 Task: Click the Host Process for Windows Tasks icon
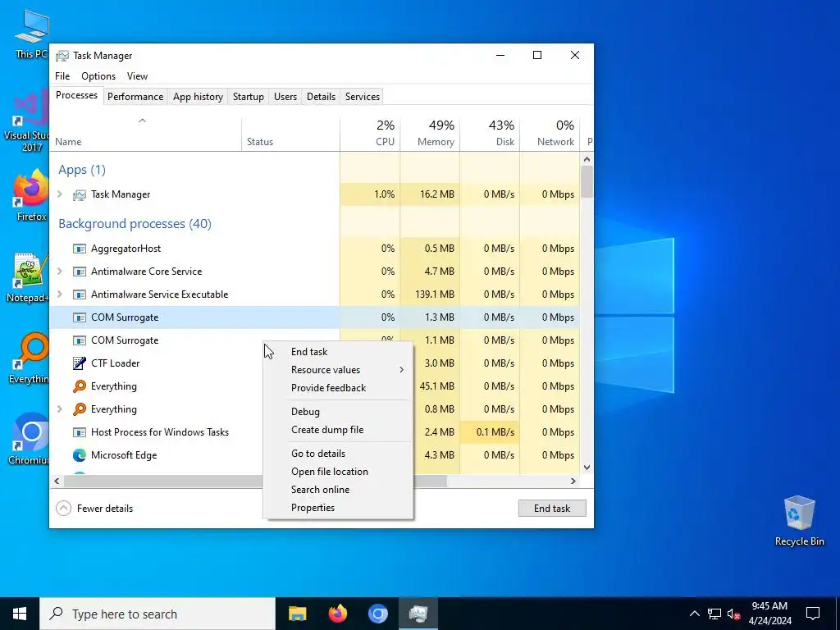(x=80, y=432)
